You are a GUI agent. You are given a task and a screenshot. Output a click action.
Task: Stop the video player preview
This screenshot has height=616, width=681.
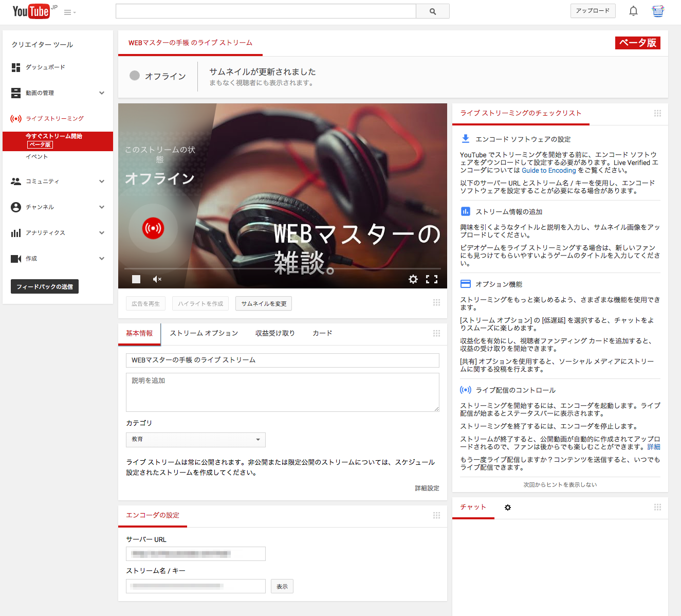pos(136,279)
